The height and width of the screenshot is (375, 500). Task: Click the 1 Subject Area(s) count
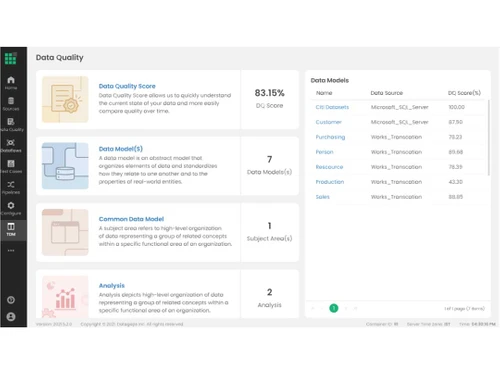pos(269,226)
